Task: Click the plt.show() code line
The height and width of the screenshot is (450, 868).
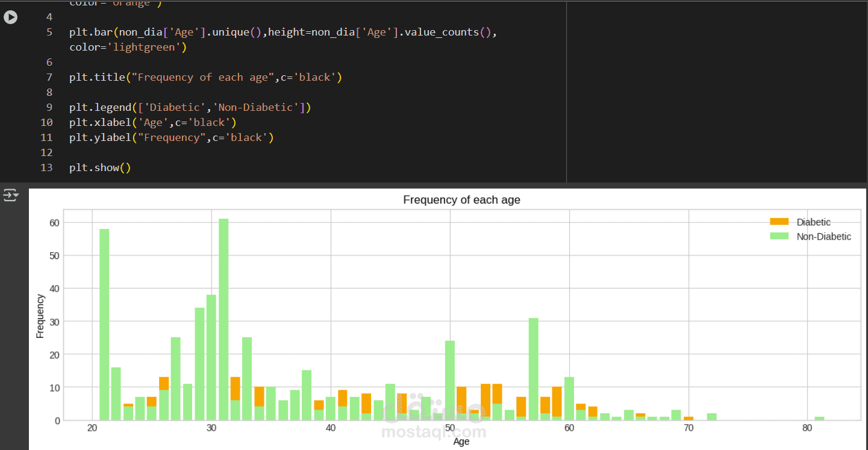Action: 100,167
